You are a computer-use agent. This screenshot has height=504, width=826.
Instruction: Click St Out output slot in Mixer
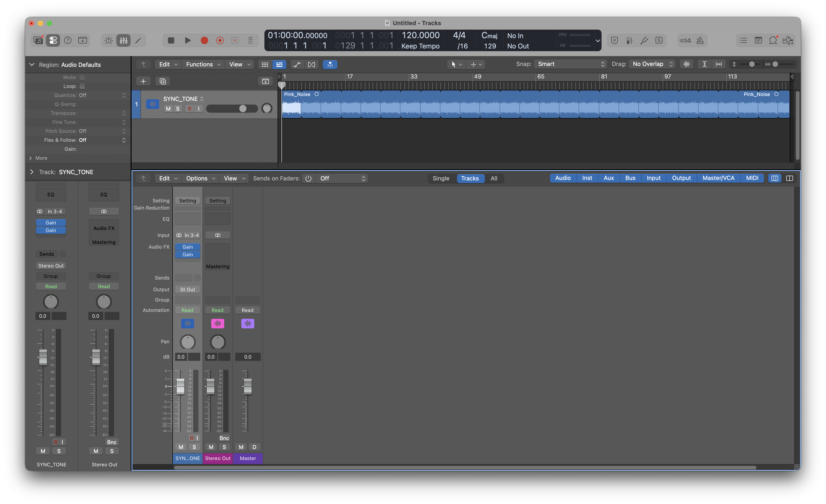click(187, 289)
